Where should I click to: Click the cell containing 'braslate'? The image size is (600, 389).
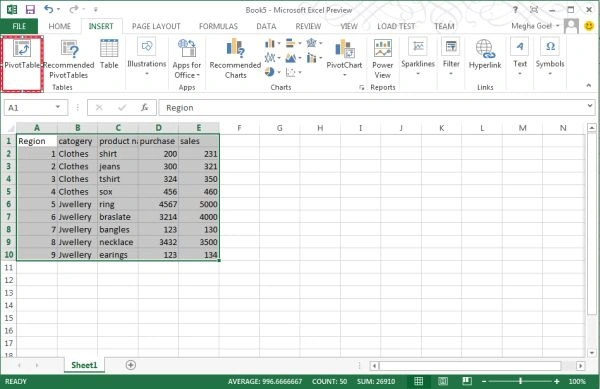click(x=118, y=217)
